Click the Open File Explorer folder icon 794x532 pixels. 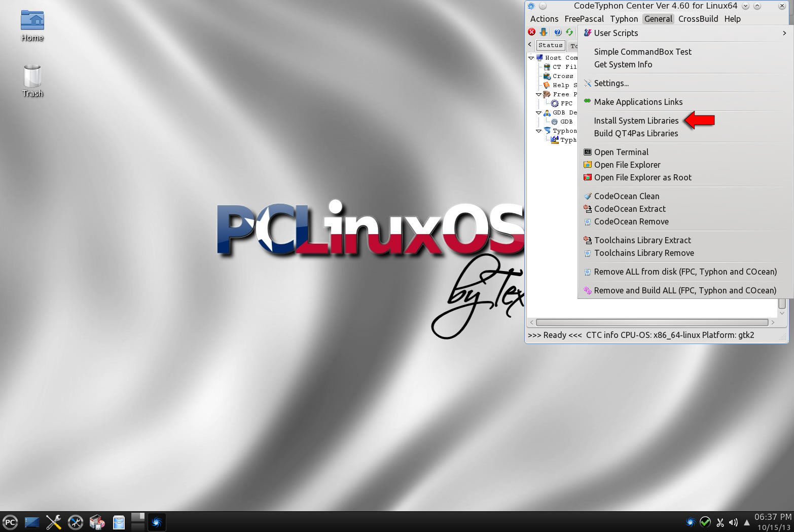coord(588,165)
